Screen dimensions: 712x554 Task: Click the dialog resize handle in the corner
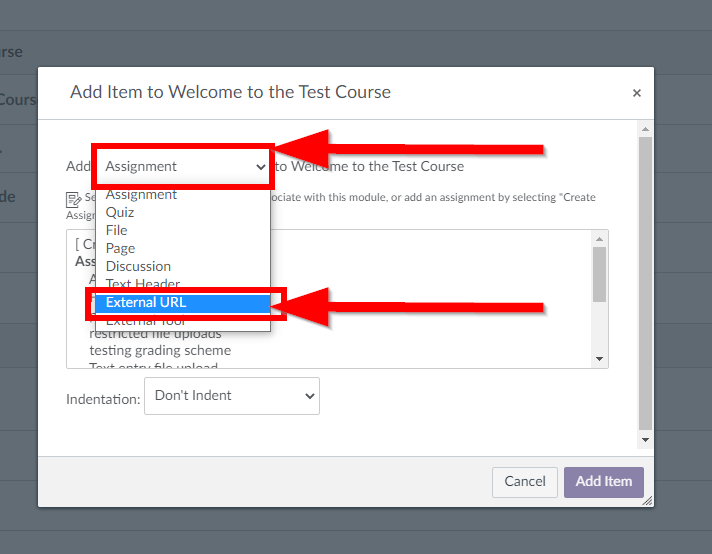(x=647, y=500)
